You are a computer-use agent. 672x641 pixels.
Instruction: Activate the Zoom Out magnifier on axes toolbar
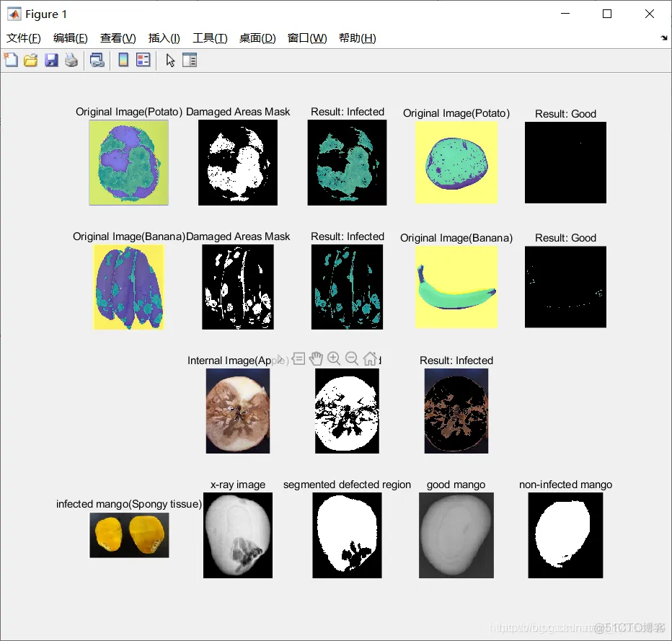click(351, 358)
